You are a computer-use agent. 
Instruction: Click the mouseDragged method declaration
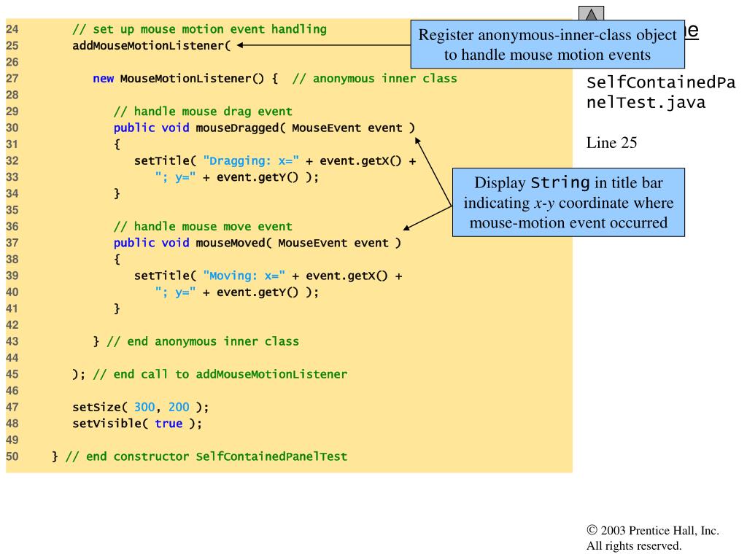coord(264,128)
